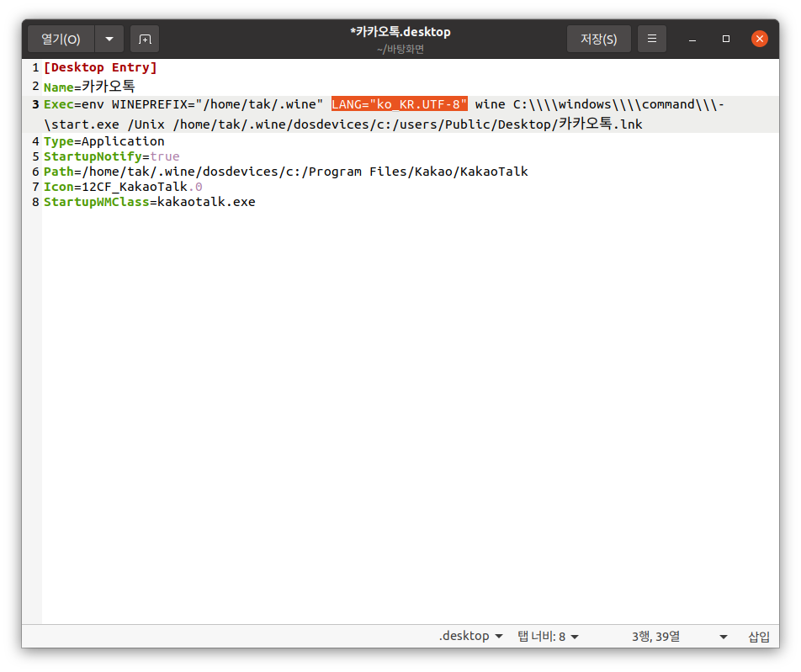Click the Type=Application line
This screenshot has width=801, height=672.
point(103,141)
